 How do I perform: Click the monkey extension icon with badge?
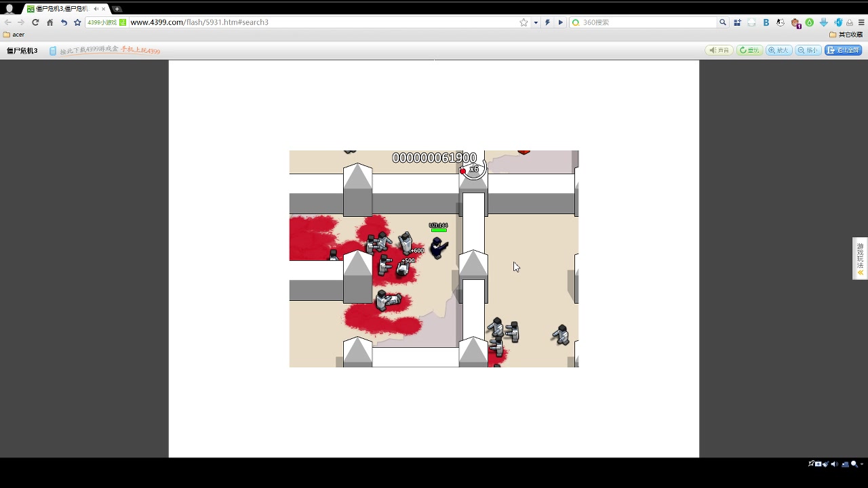pos(796,23)
